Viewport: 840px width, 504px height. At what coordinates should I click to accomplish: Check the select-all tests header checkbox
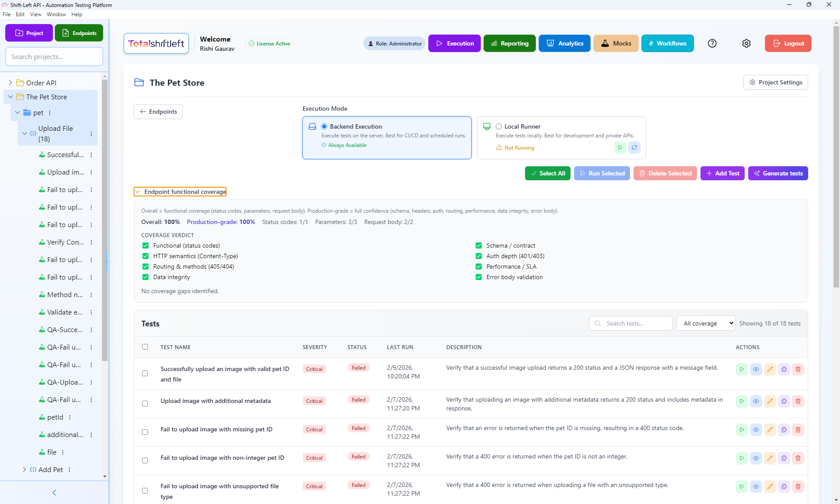pos(145,346)
